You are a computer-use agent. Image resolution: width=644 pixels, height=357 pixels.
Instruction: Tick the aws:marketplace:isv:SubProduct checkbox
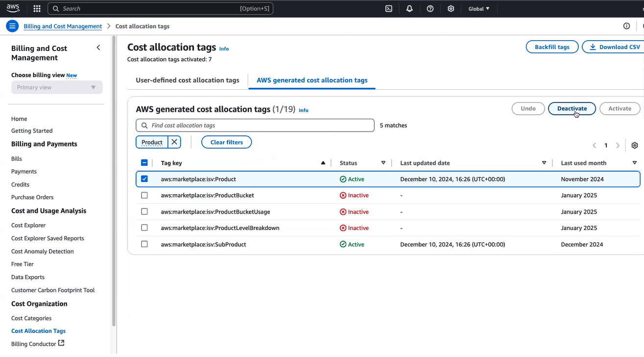coord(144,244)
